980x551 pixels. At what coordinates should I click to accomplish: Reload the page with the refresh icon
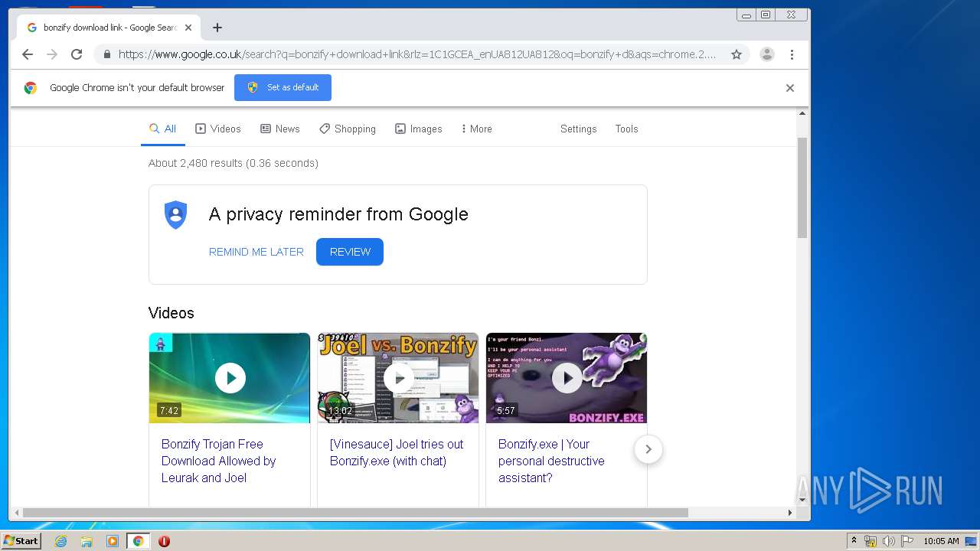(x=77, y=54)
